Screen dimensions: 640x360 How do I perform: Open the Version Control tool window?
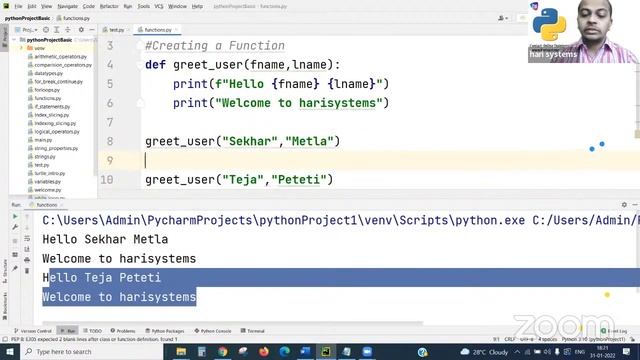pos(33,331)
